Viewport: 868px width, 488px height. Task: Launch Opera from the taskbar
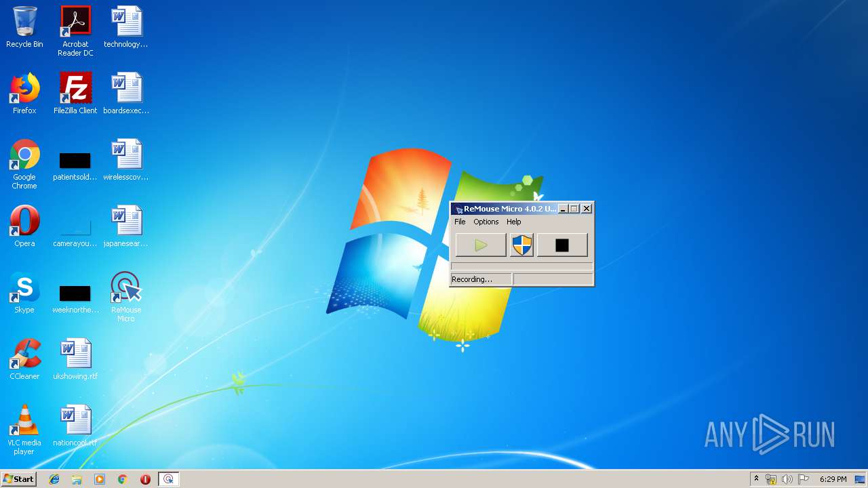[x=145, y=479]
